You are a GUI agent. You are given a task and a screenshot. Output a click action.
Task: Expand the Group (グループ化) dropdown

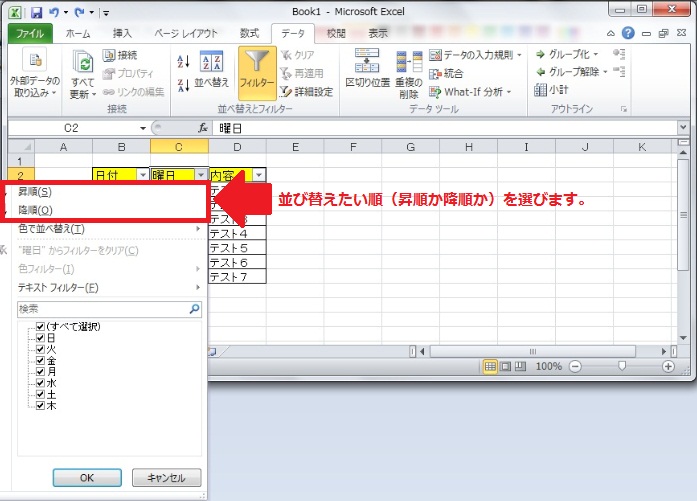[x=596, y=54]
